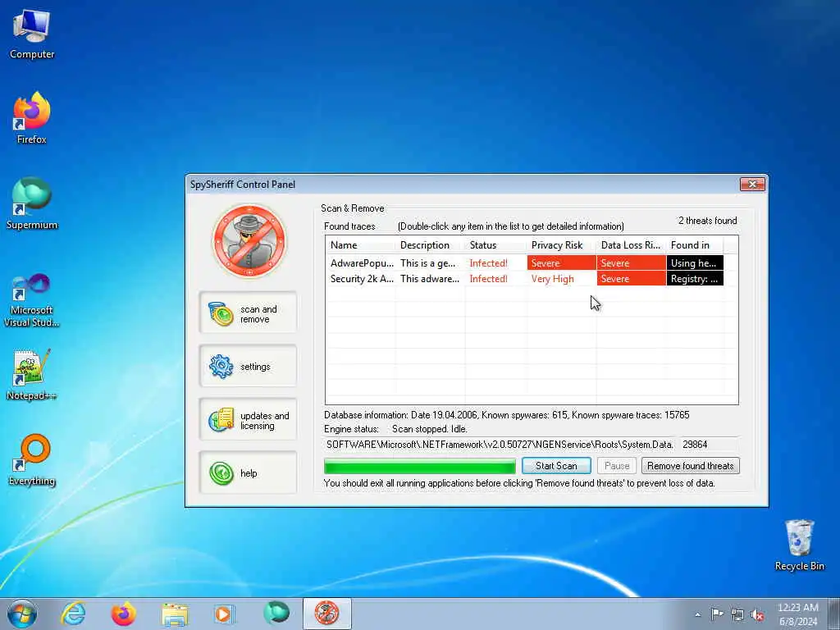Image resolution: width=840 pixels, height=630 pixels.
Task: Click Severe data loss cell of Security 2k row
Action: click(x=632, y=279)
